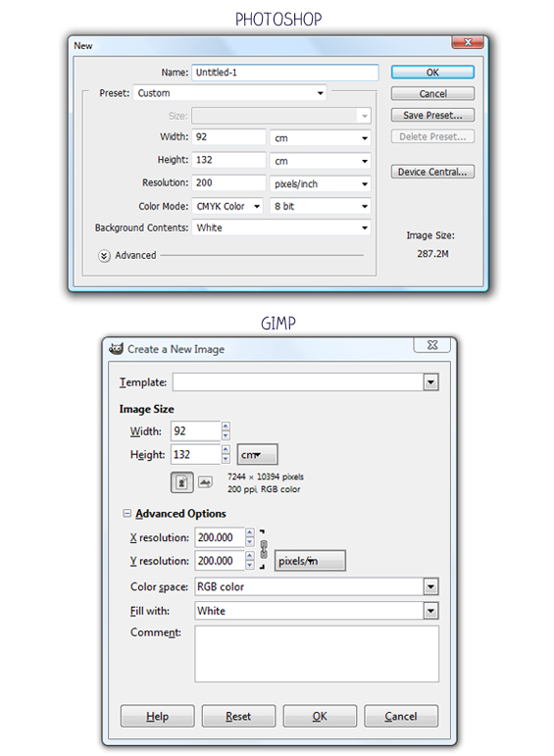The height and width of the screenshot is (756, 554).
Task: Increase X resolution using stepper arrow
Action: click(249, 532)
